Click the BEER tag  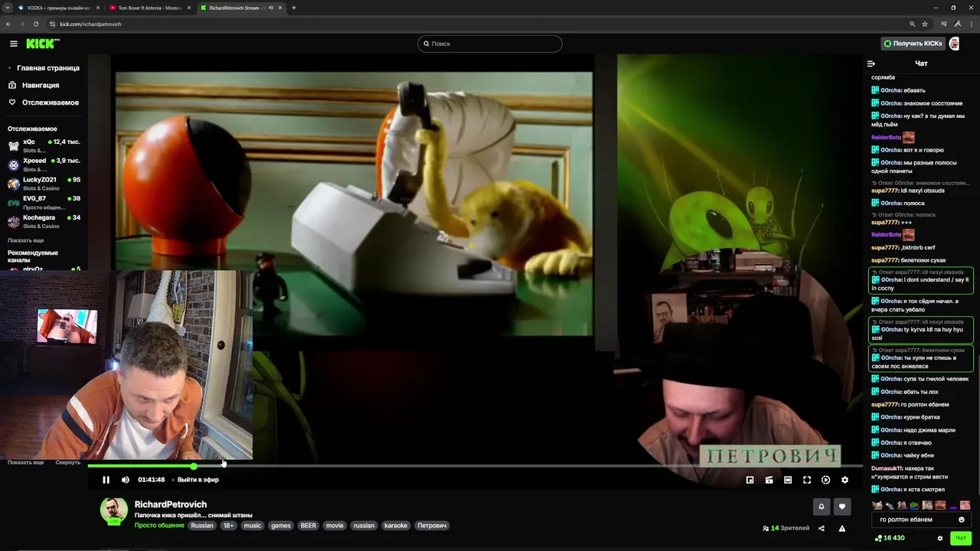(309, 526)
